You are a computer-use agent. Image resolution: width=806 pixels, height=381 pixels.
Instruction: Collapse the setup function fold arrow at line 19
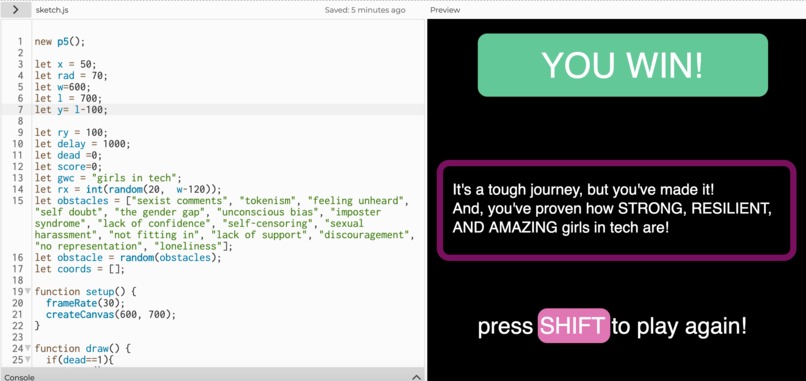pyautogui.click(x=28, y=292)
